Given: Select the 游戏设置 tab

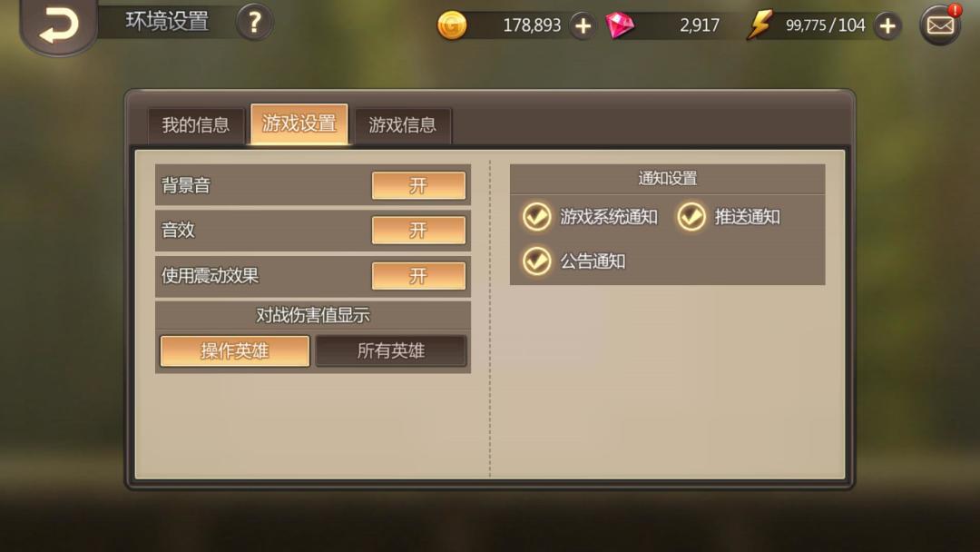Looking at the screenshot, I should coord(299,123).
